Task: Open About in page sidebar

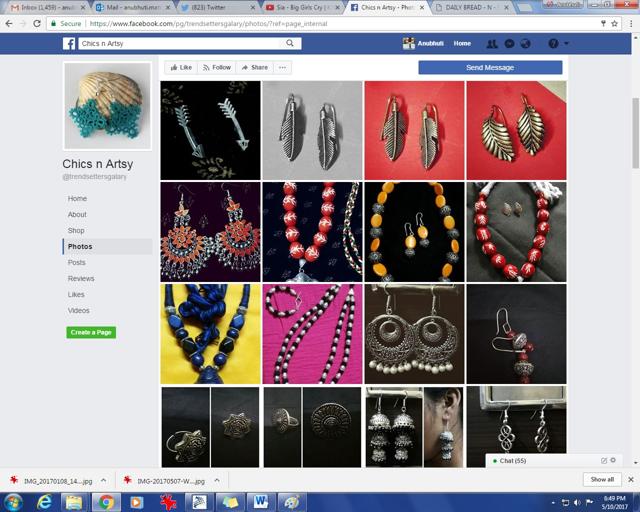Action: pos(77,214)
